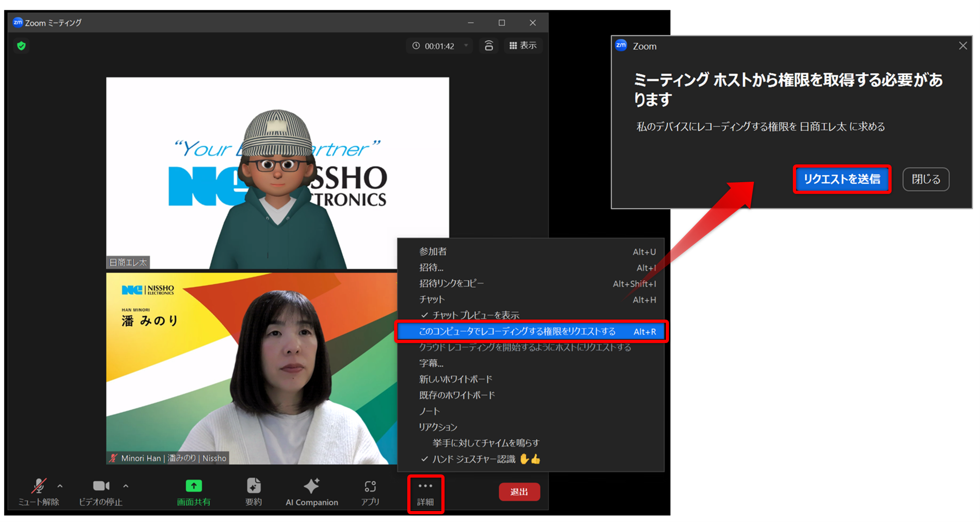This screenshot has width=980, height=522.
Task: Minimize the Zoom ミーティング window
Action: coord(470,23)
